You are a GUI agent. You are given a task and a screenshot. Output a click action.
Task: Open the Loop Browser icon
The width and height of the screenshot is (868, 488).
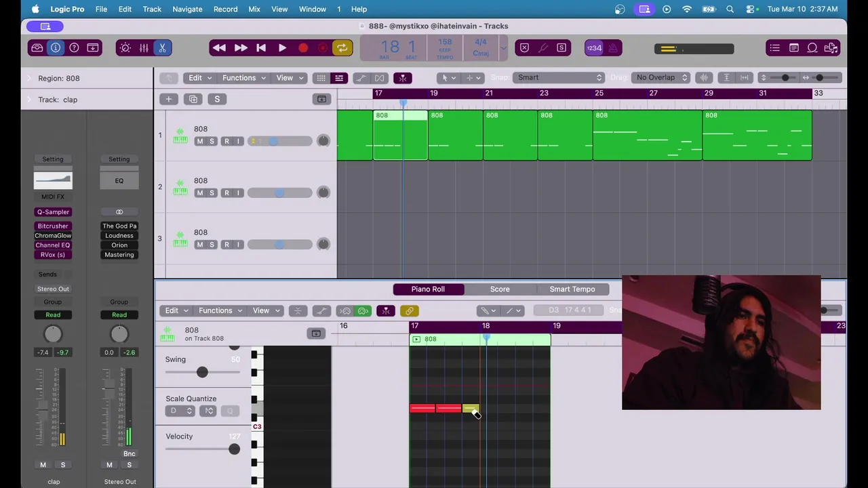point(812,48)
